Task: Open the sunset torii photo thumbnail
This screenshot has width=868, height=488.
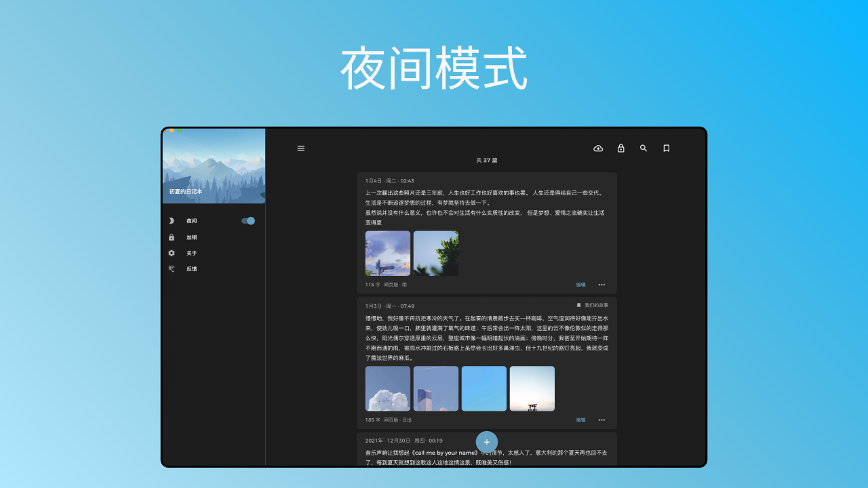Action: 532,388
